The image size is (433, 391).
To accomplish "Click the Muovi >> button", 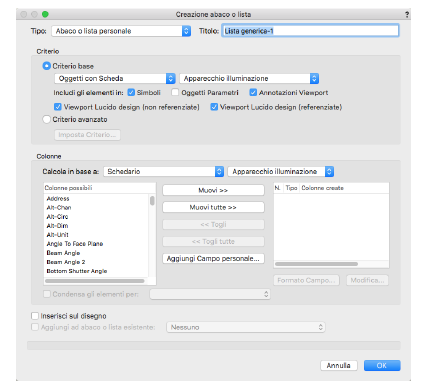I will pyautogui.click(x=213, y=190).
